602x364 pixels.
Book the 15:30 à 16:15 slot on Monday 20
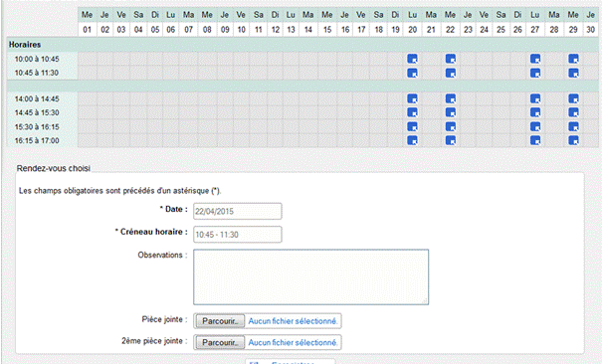[x=412, y=126]
